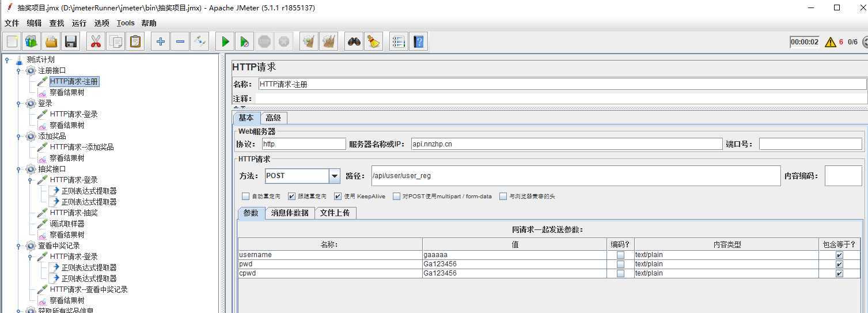The width and height of the screenshot is (868, 313).
Task: Select HTTP请求-抽奖 sampler in tree
Action: pos(74,213)
